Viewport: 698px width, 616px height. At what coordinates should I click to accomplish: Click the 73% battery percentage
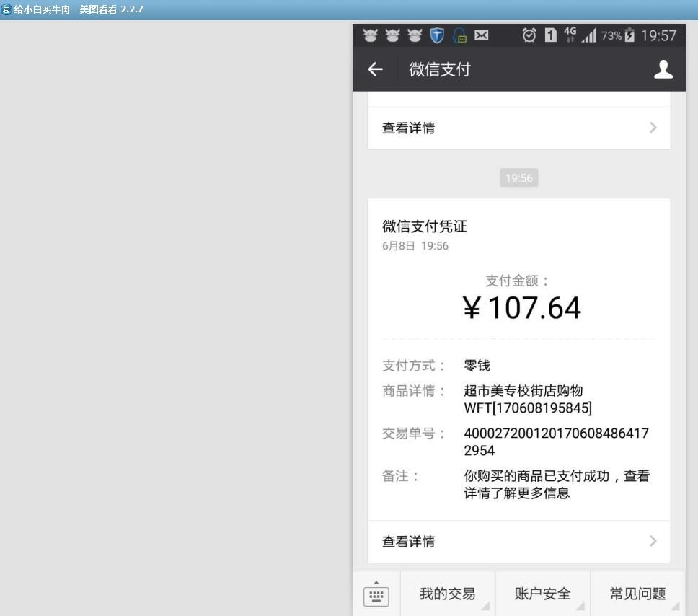(611, 35)
